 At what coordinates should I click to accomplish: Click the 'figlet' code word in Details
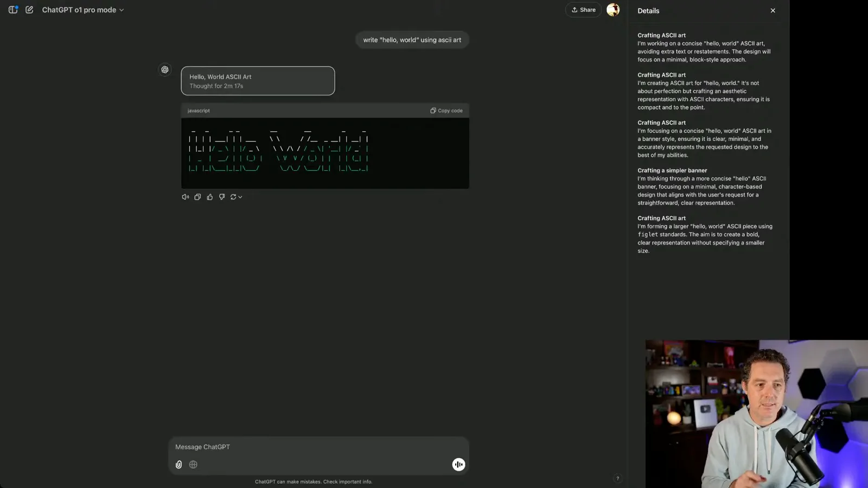(x=648, y=235)
